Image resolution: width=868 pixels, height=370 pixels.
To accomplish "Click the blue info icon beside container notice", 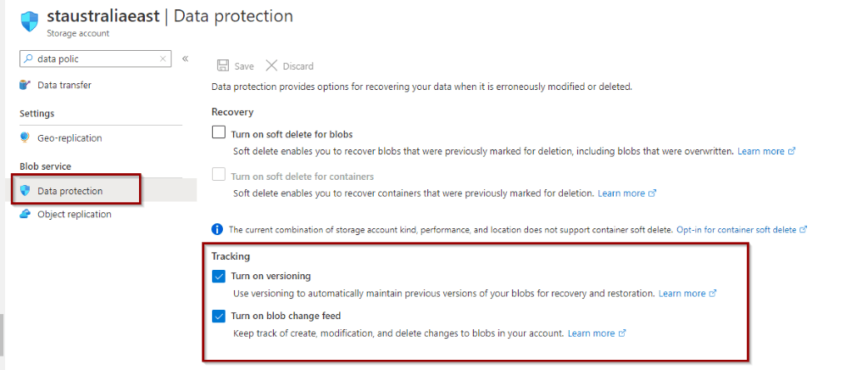I will [218, 229].
